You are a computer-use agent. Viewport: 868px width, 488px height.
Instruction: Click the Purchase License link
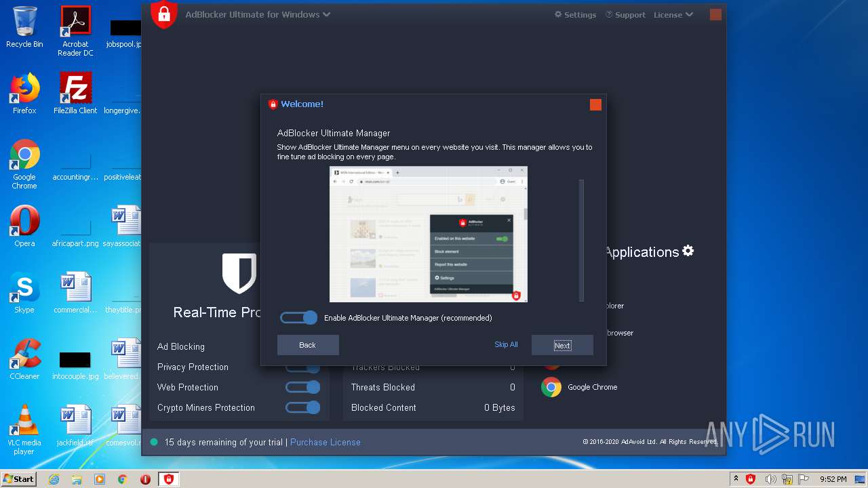[325, 442]
